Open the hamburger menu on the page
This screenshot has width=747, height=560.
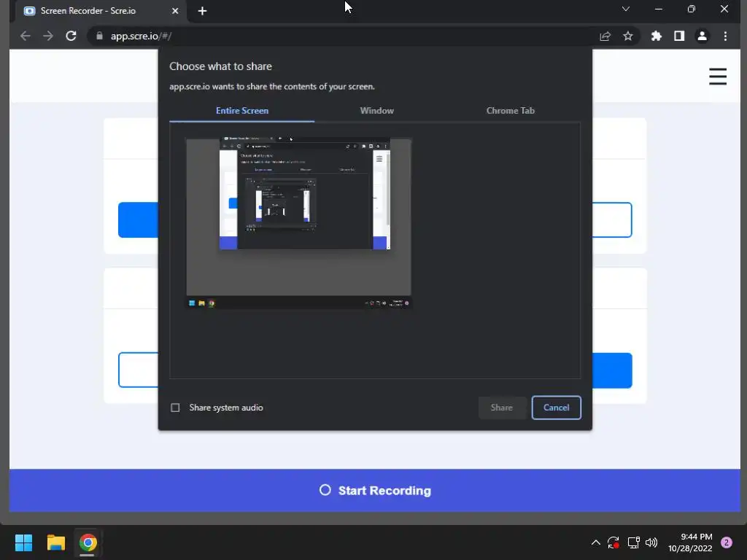point(718,76)
